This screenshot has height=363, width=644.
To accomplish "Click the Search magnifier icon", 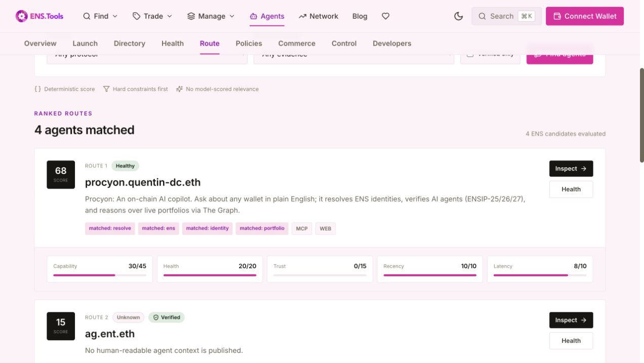I will (x=482, y=16).
